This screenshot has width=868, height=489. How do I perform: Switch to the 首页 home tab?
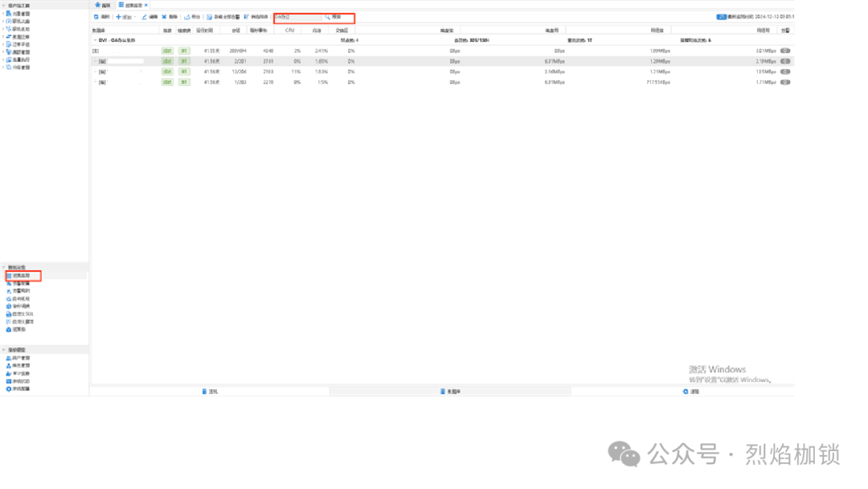click(x=102, y=5)
